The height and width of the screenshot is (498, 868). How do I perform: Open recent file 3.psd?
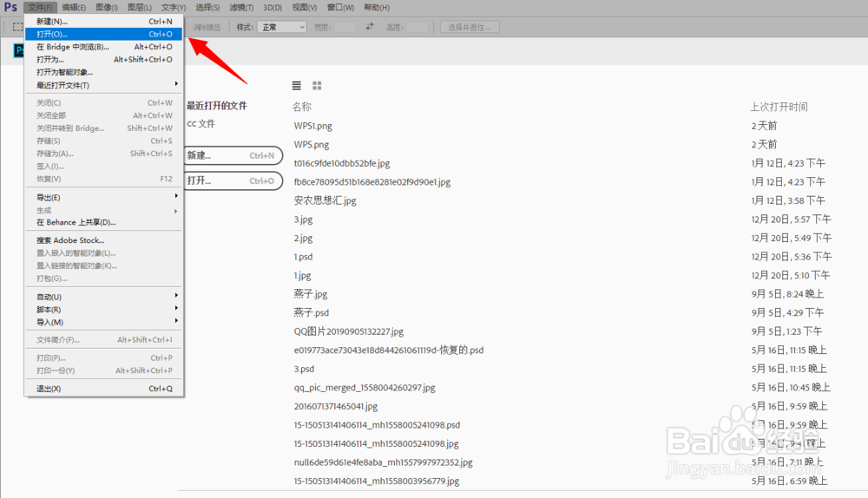[x=304, y=369]
